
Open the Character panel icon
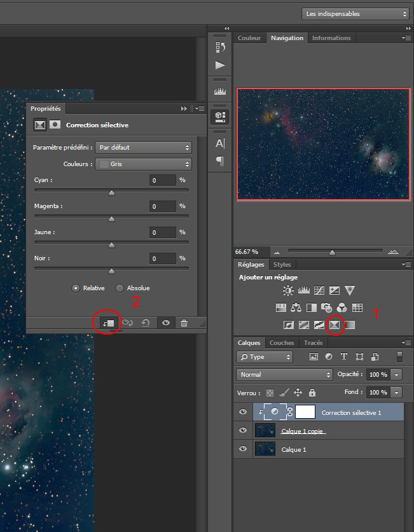(220, 144)
